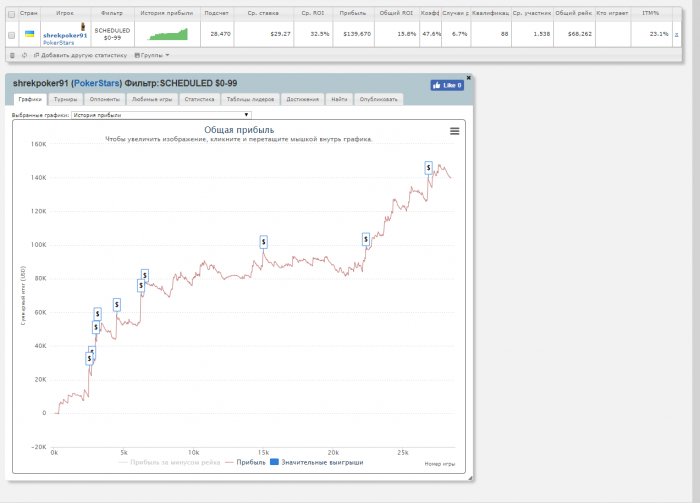
Task: Click the download icon at row end
Action: pyautogui.click(x=676, y=34)
